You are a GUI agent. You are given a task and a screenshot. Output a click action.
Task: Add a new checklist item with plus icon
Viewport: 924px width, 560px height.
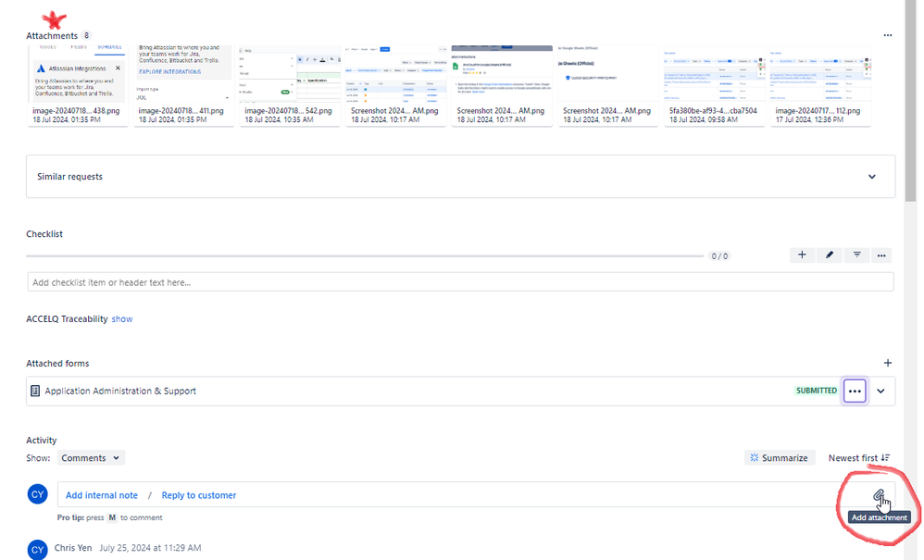tap(802, 255)
